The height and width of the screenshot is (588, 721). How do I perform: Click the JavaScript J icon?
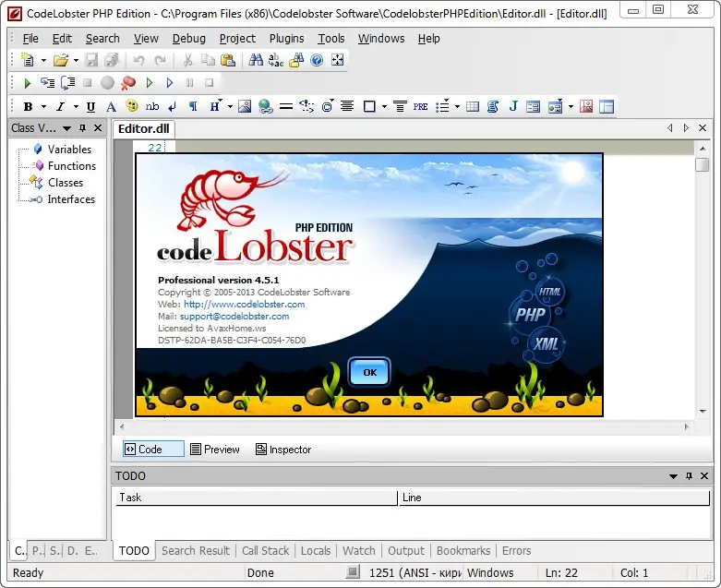(x=513, y=107)
